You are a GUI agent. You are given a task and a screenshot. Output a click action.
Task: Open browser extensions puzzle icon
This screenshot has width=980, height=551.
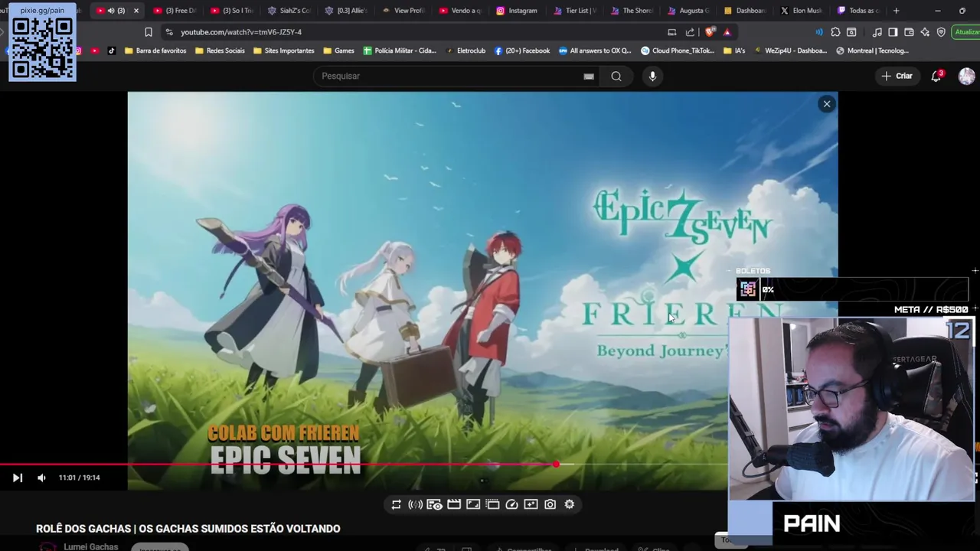[835, 32]
